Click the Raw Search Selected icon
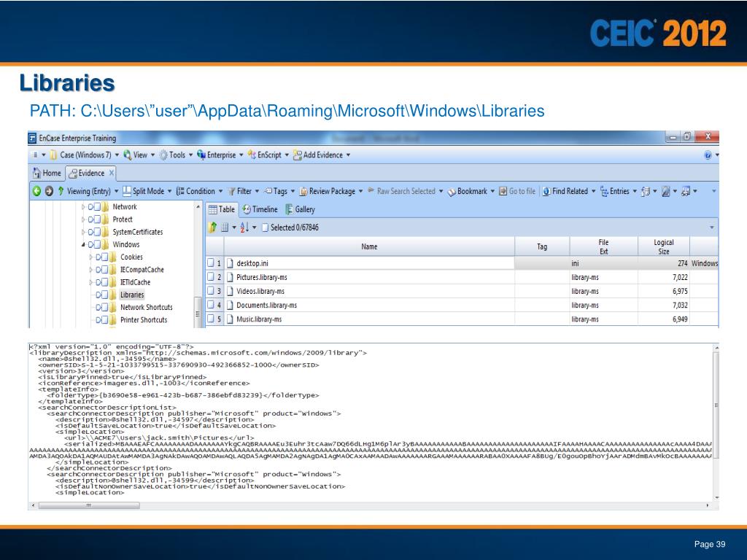 371,190
